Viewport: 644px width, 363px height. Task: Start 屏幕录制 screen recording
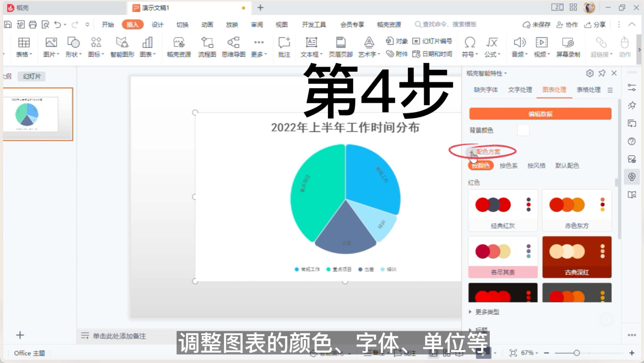(568, 47)
